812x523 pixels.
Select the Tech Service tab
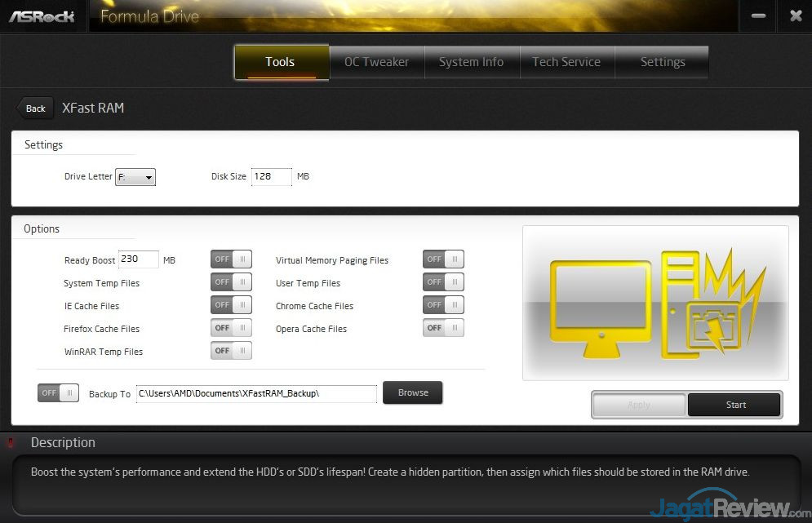click(x=566, y=62)
